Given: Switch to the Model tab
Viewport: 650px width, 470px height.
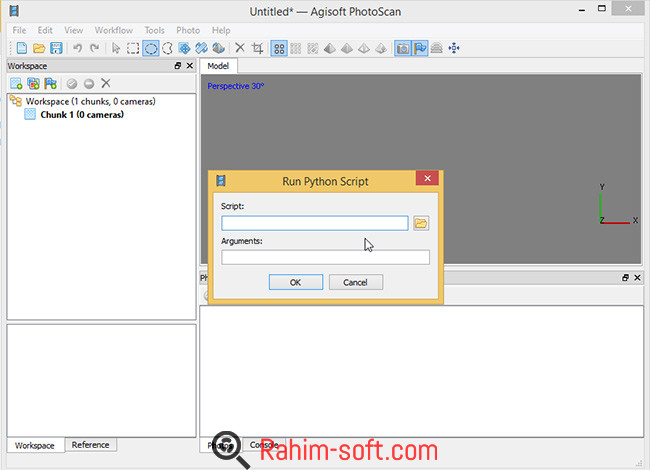Looking at the screenshot, I should click(x=218, y=66).
